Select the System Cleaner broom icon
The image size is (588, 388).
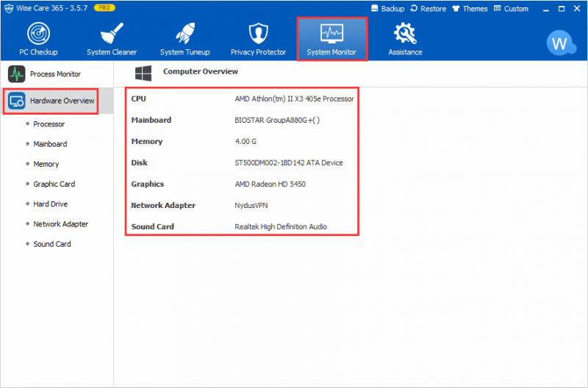112,35
